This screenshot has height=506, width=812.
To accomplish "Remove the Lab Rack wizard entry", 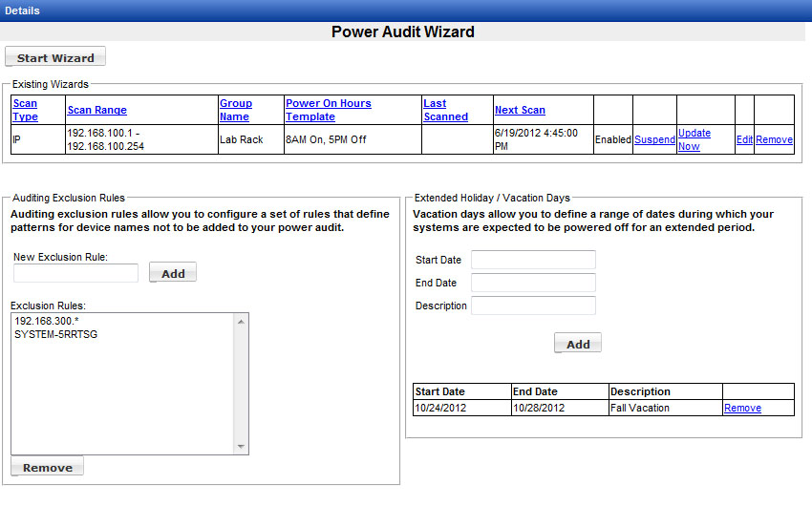I will 774,139.
